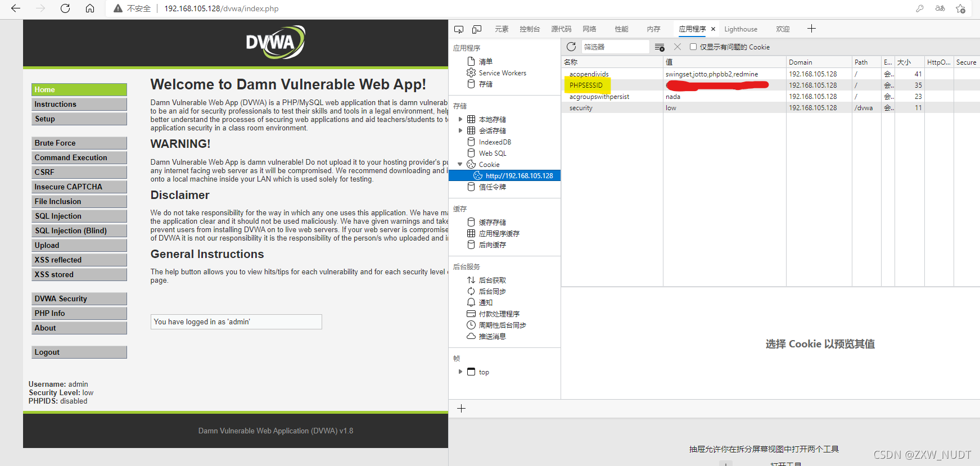Viewport: 980px width, 466px height.
Task: Reload the page with the refresh icon
Action: click(65, 8)
